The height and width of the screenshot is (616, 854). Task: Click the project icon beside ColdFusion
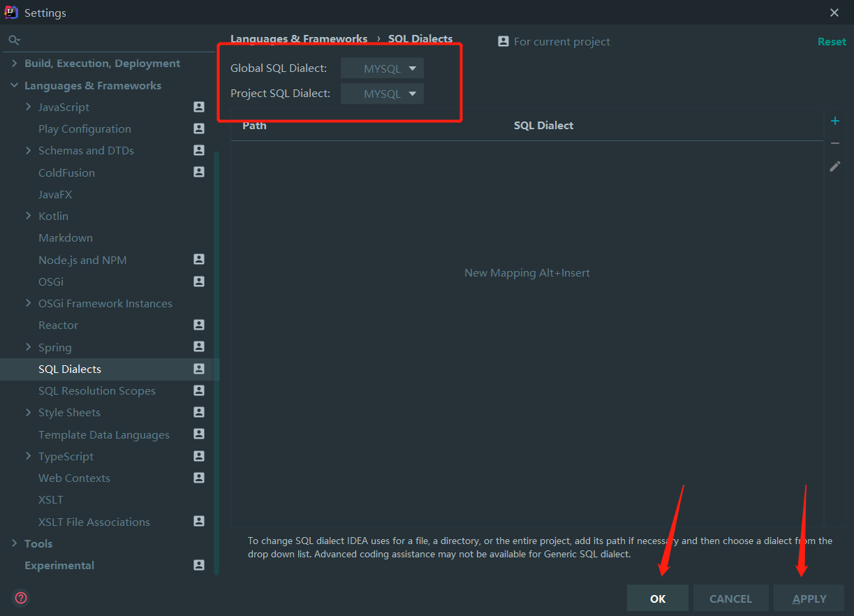click(199, 172)
